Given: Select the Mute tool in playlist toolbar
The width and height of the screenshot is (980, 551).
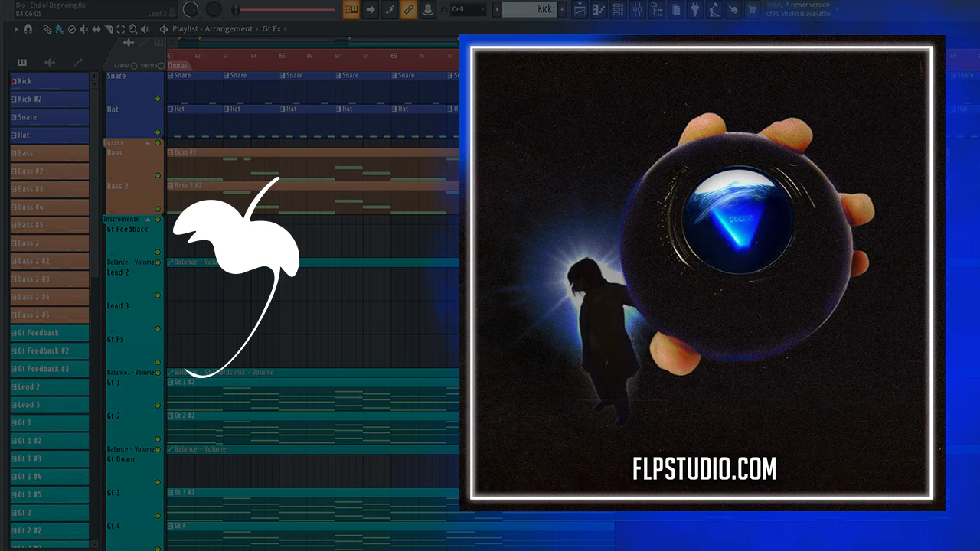Looking at the screenshot, I should 83,29.
